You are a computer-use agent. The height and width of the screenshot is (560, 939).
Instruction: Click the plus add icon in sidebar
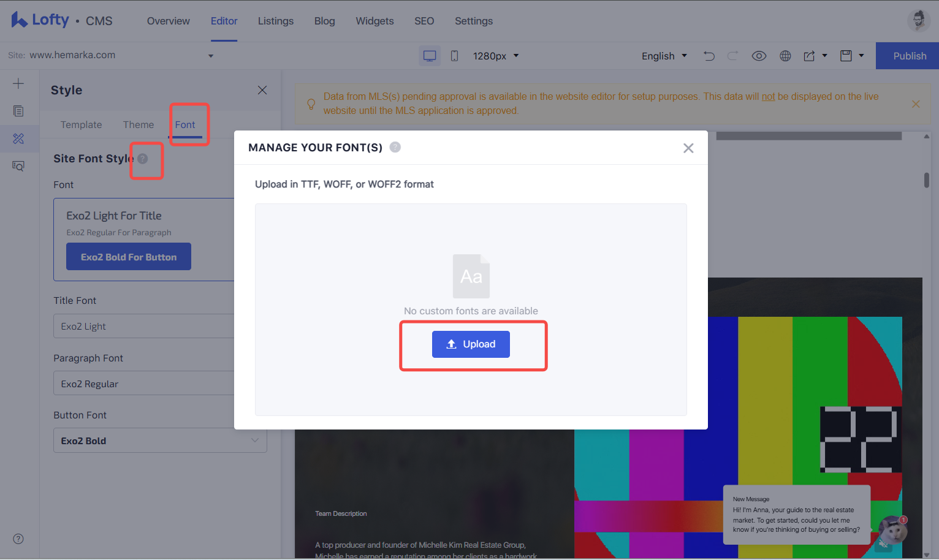[18, 83]
